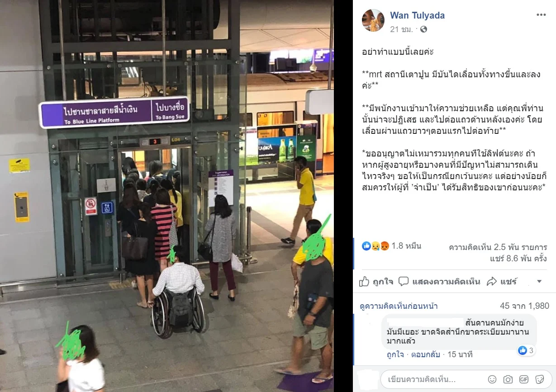Click Wan Tulyada's profile picture
Image resolution: width=556 pixels, height=392 pixels.
tap(373, 20)
